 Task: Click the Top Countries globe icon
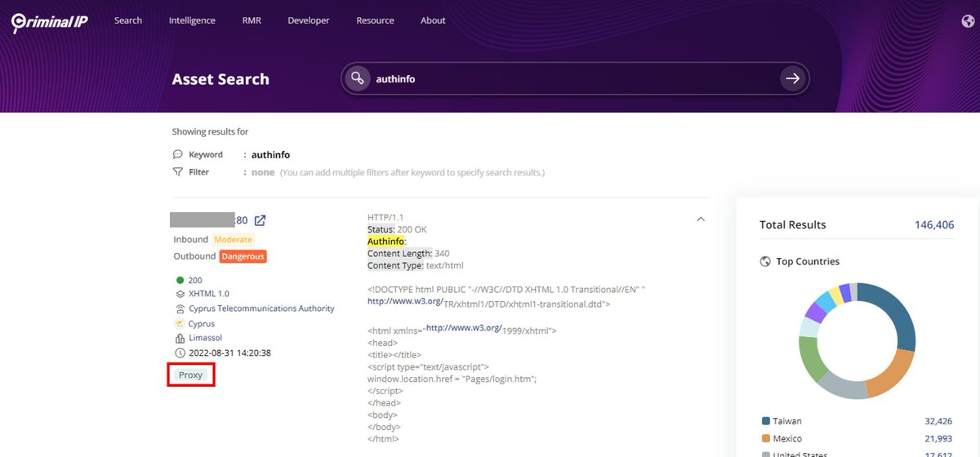[x=765, y=262]
